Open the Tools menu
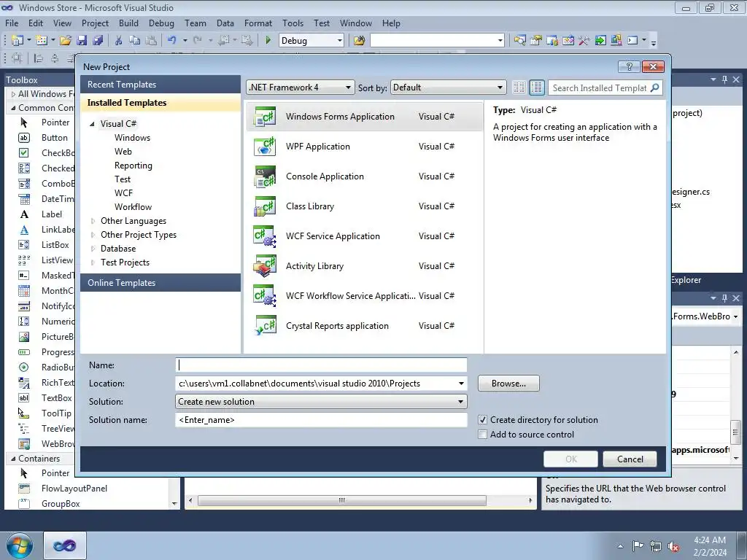 [293, 23]
